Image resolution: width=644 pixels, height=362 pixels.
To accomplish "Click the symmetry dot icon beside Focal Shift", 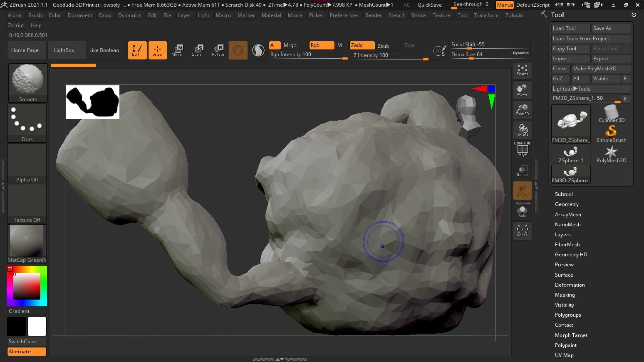I will 439,50.
